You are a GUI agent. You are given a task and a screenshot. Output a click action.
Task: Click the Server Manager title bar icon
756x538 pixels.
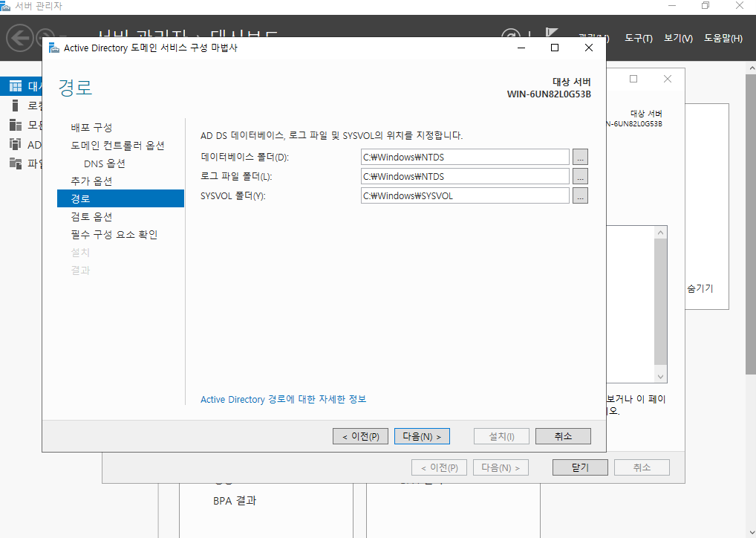6,6
